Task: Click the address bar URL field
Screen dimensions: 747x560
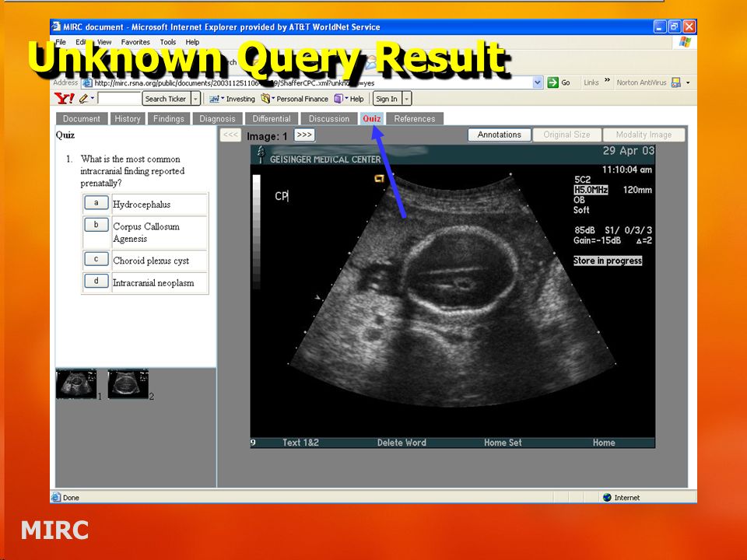Action: (x=312, y=83)
